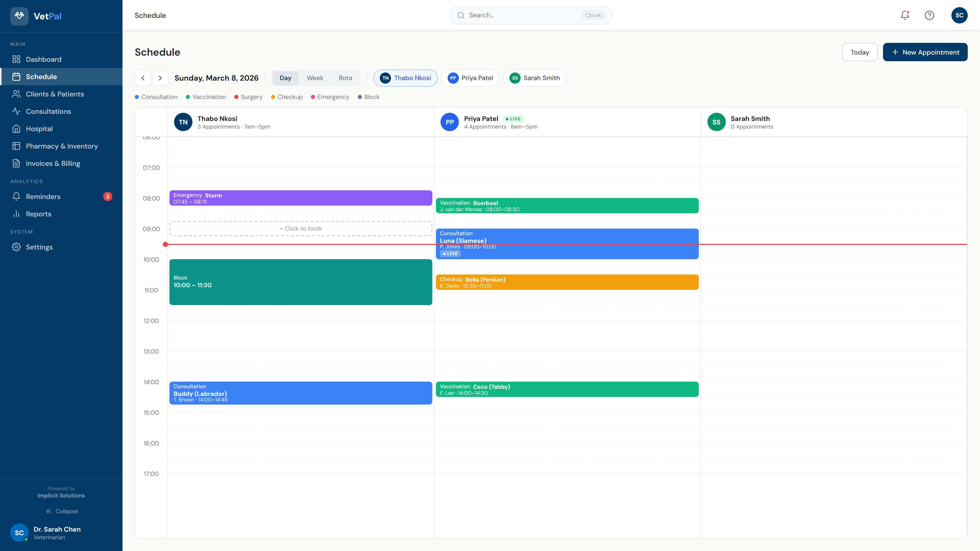The image size is (980, 551).
Task: Open the notifications bell in the top bar
Action: click(904, 15)
